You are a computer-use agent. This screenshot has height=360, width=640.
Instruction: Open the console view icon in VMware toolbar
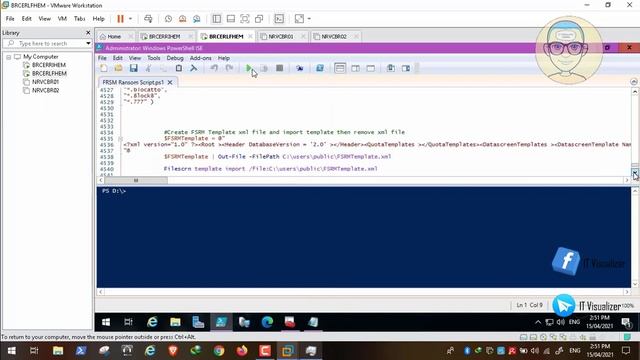pos(279,19)
